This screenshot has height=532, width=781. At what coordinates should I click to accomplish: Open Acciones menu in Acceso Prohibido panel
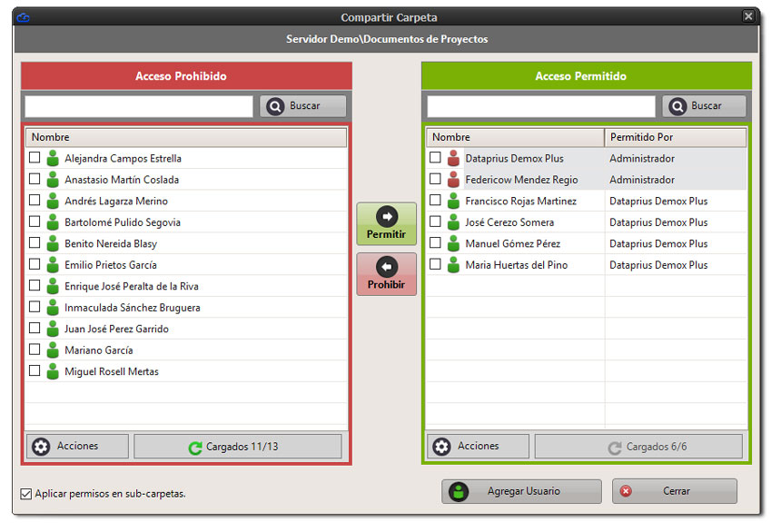coord(78,447)
